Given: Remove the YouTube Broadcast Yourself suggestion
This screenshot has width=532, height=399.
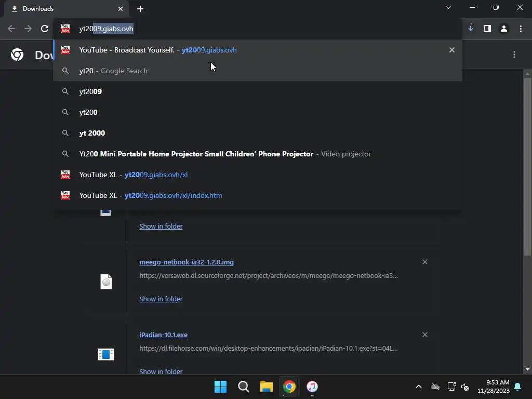Looking at the screenshot, I should (x=452, y=50).
